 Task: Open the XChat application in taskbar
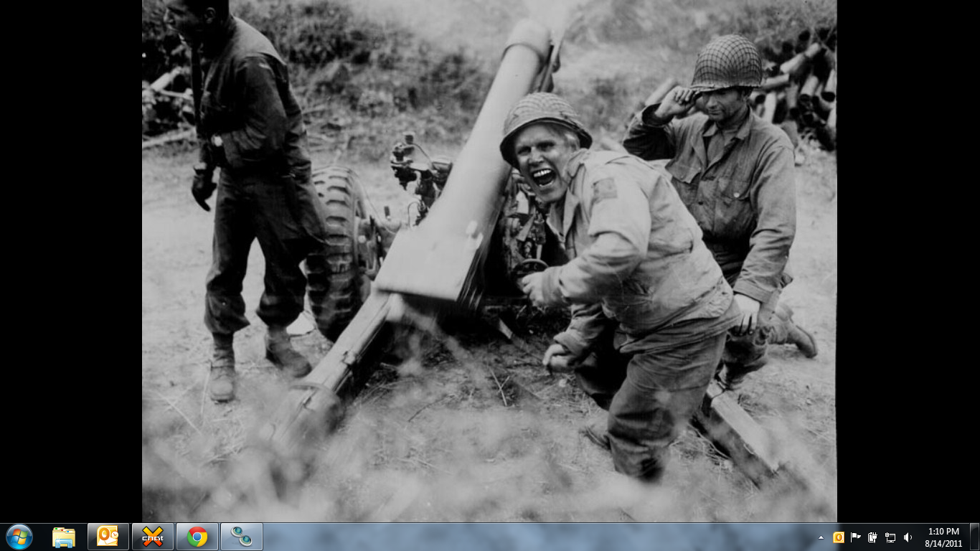(152, 537)
